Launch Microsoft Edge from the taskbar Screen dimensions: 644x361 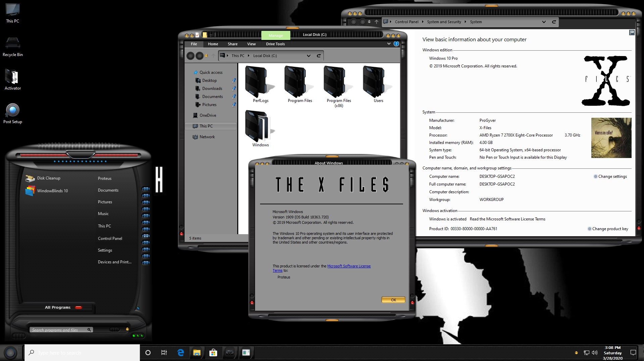point(181,353)
